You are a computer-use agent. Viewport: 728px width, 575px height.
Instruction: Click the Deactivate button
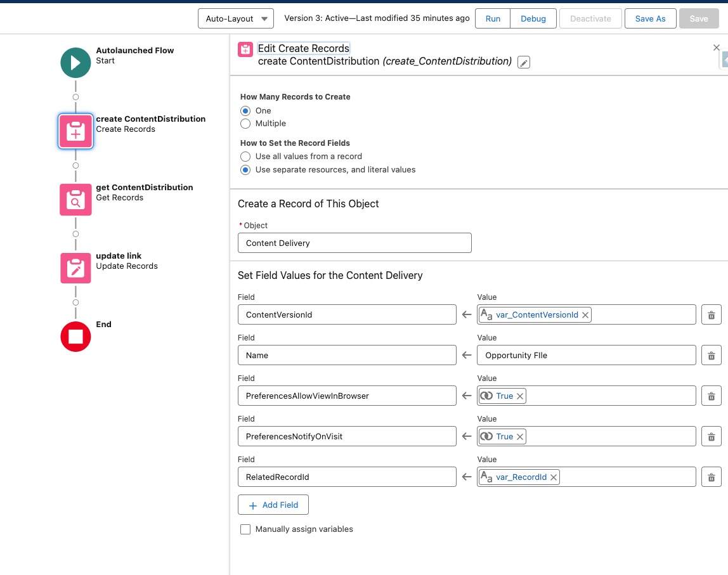click(x=590, y=18)
